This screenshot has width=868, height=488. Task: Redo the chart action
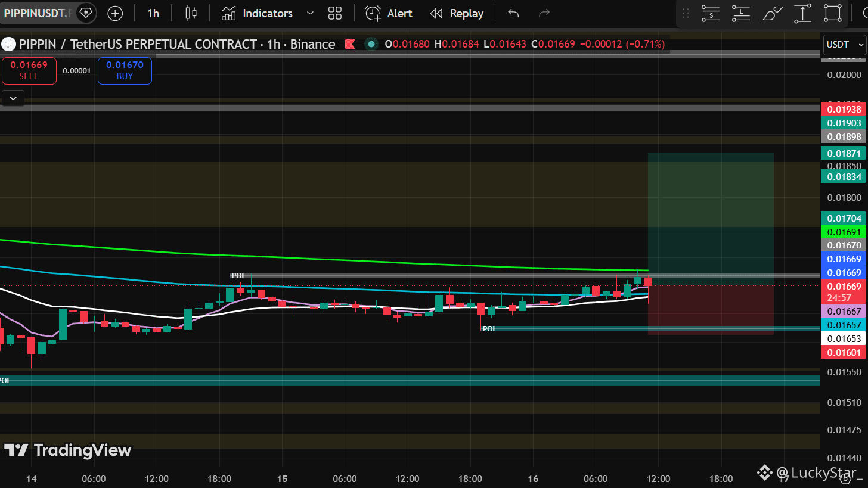544,13
